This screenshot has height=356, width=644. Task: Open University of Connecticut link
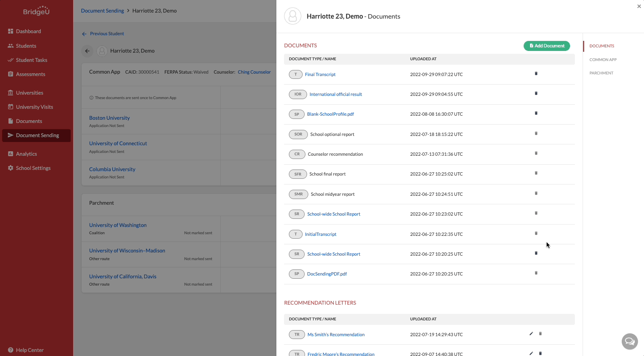pos(118,143)
